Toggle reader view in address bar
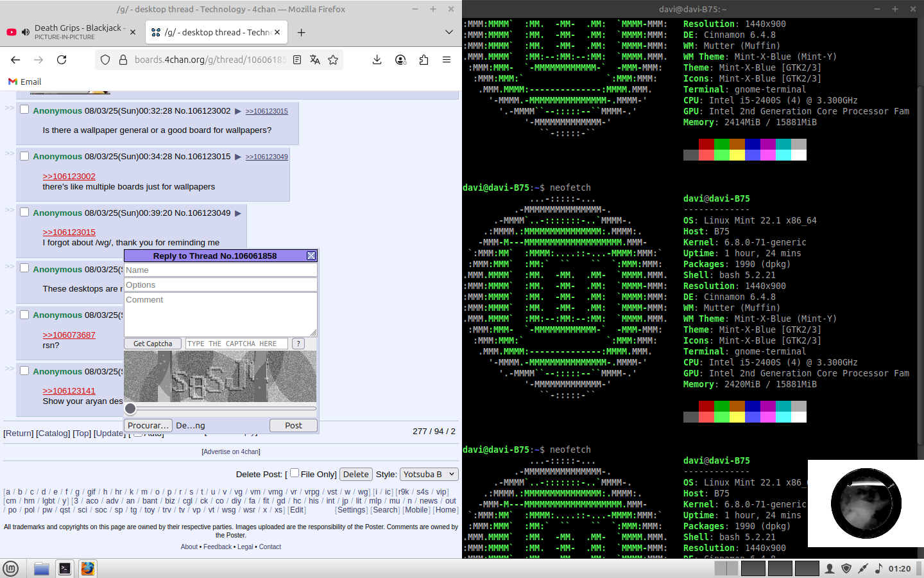This screenshot has width=924, height=578. (297, 60)
